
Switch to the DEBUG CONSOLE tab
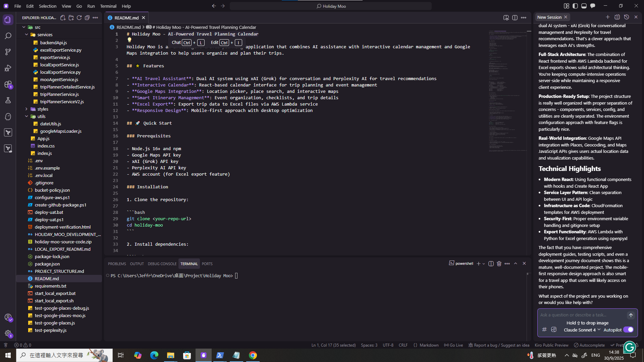click(x=162, y=264)
